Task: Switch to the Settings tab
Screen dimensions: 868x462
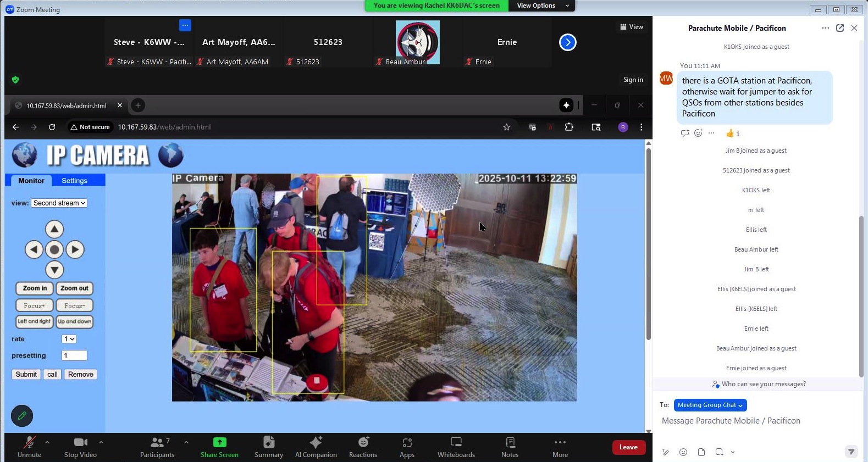Action: click(x=74, y=181)
